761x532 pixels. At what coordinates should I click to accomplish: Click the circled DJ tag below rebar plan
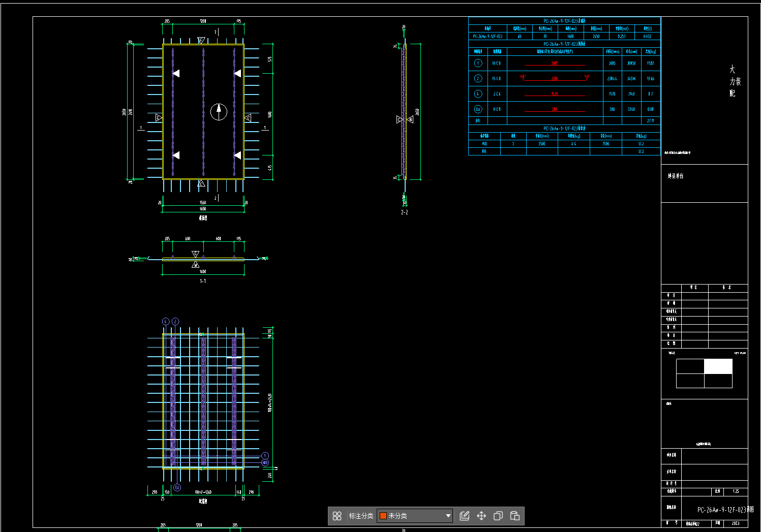coord(177,487)
